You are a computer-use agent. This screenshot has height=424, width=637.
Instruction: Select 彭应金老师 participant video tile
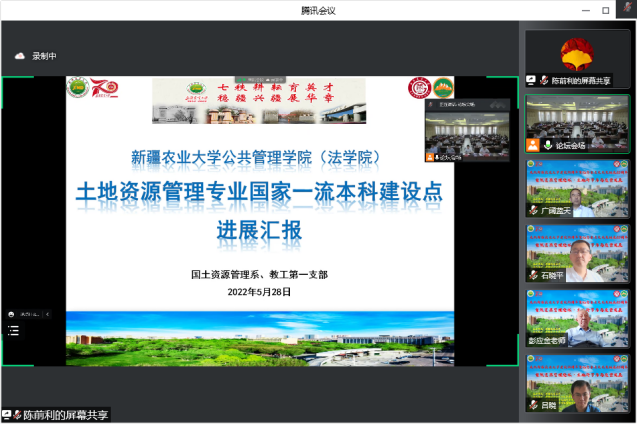pyautogui.click(x=577, y=318)
